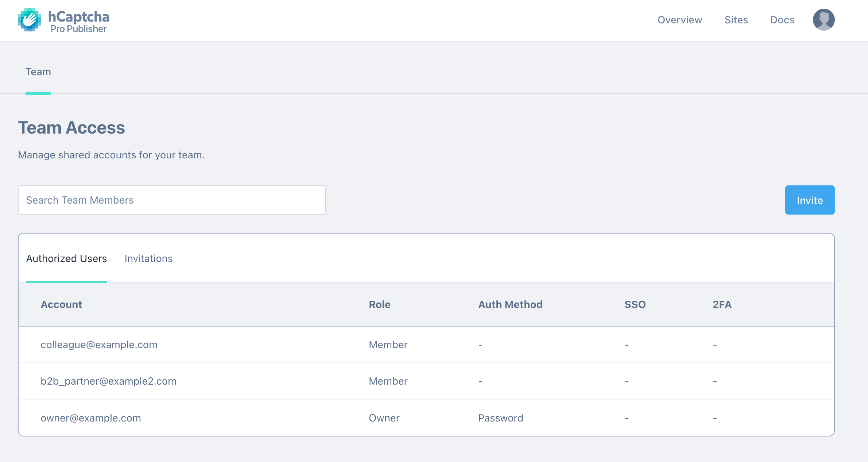The image size is (868, 462).
Task: Click the Auth Method column header
Action: (x=510, y=304)
